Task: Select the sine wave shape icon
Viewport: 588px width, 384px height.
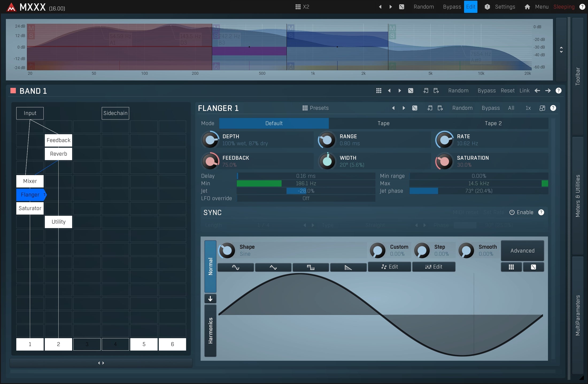Action: click(235, 267)
